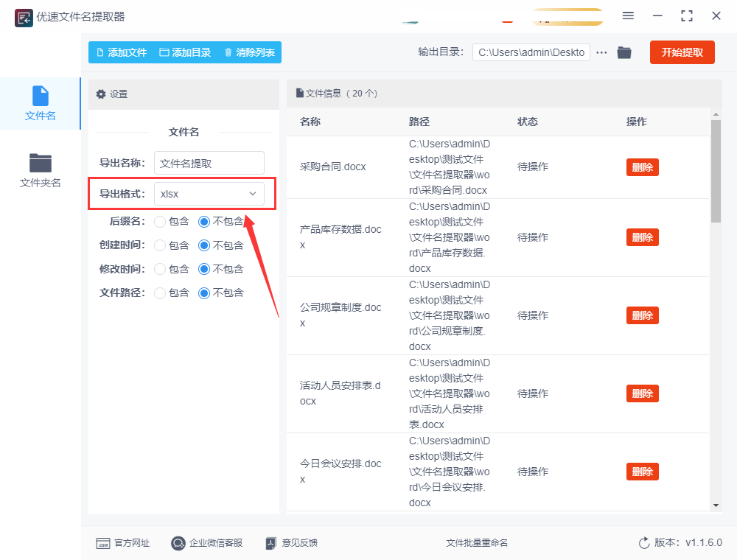
Task: Open 文件批量重命名 link in footer
Action: 477,543
